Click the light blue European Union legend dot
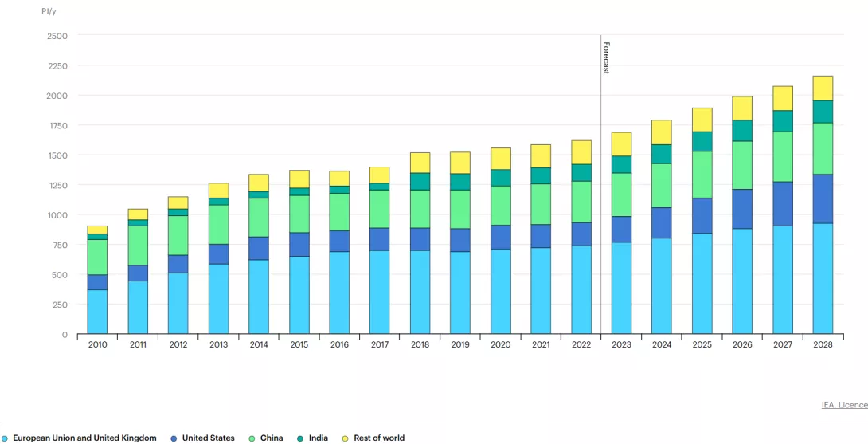 click(x=5, y=438)
